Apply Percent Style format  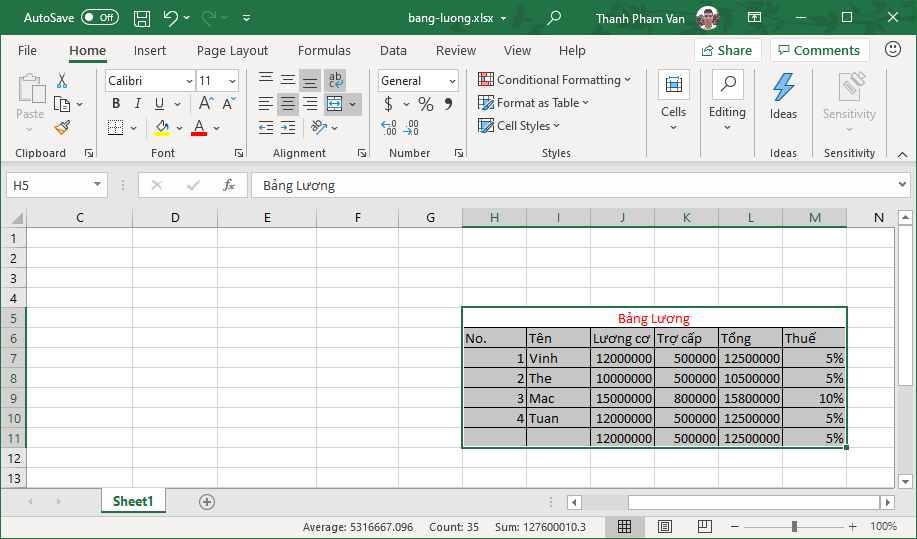point(426,104)
